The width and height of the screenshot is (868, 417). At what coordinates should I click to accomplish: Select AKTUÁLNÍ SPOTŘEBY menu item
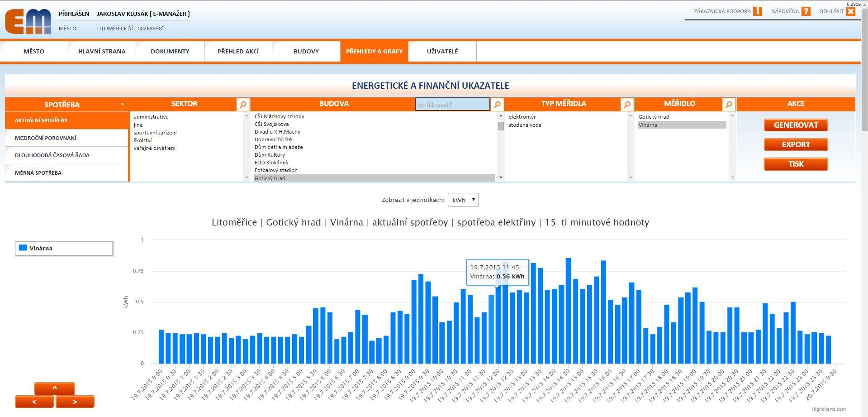click(67, 120)
